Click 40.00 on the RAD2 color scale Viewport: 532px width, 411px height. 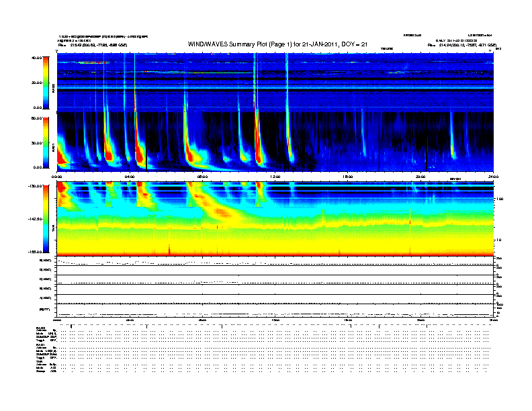(x=36, y=58)
